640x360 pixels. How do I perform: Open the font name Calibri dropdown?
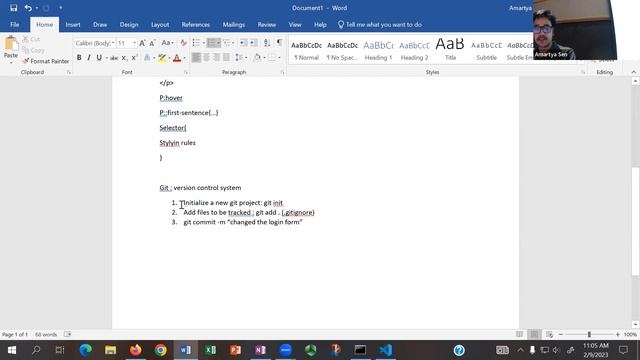pos(113,43)
